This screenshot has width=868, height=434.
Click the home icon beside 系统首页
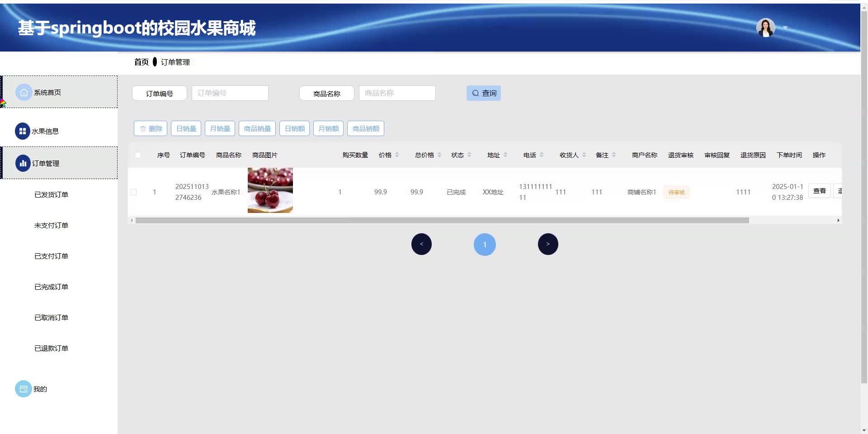click(x=24, y=92)
